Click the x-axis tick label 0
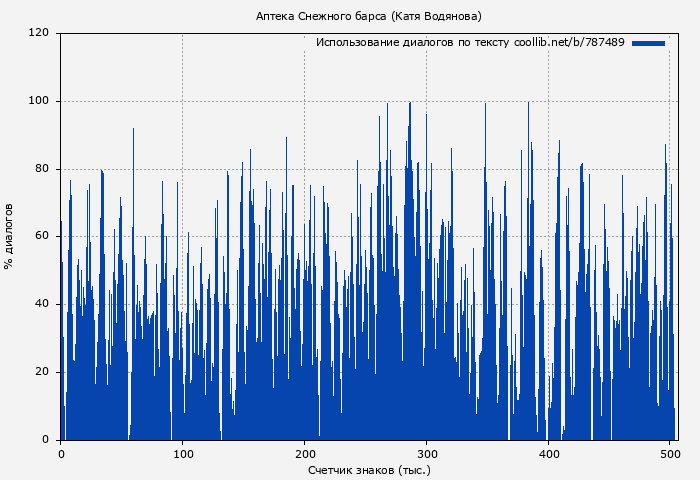Image resolution: width=700 pixels, height=480 pixels. [61, 454]
